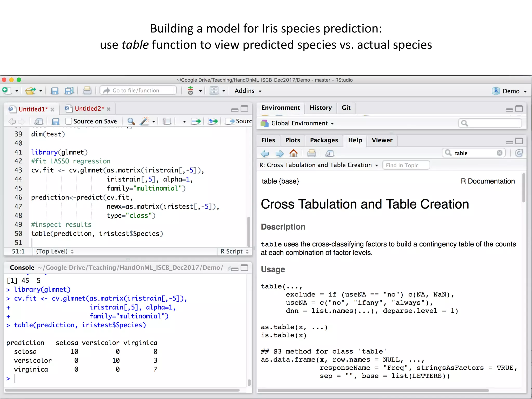Screen dimensions: 532x399
Task: Clear the 'table' help search text
Action: click(x=499, y=153)
